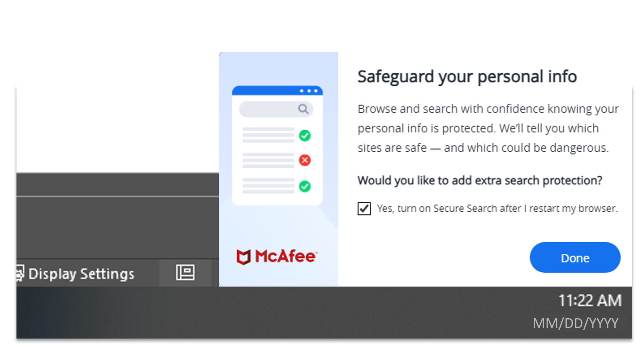Image resolution: width=644 pixels, height=347 pixels.
Task: Click the illustrated gray search bar
Action: point(268,109)
